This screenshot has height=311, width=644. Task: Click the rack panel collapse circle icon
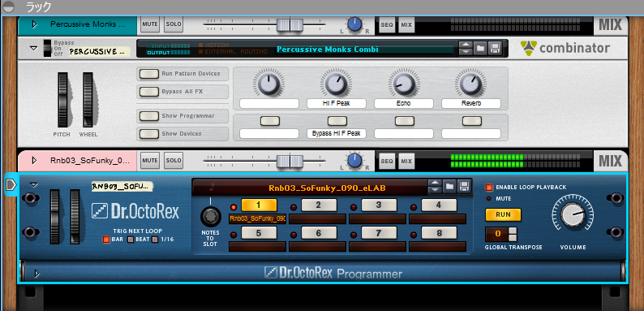click(8, 6)
